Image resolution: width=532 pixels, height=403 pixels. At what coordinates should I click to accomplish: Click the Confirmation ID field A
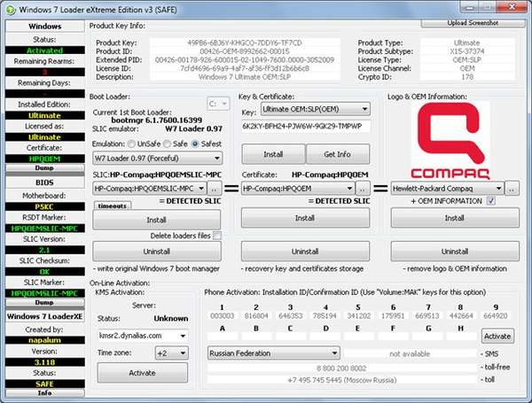point(223,337)
